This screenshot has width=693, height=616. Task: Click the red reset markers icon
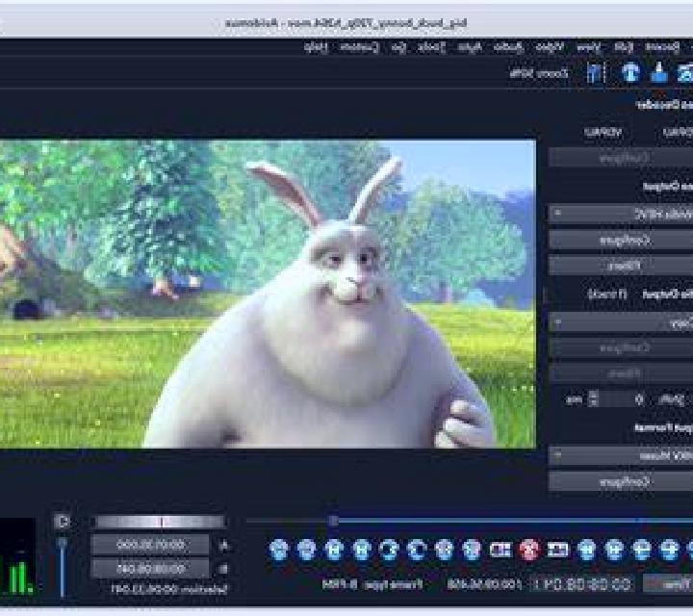coord(529,550)
